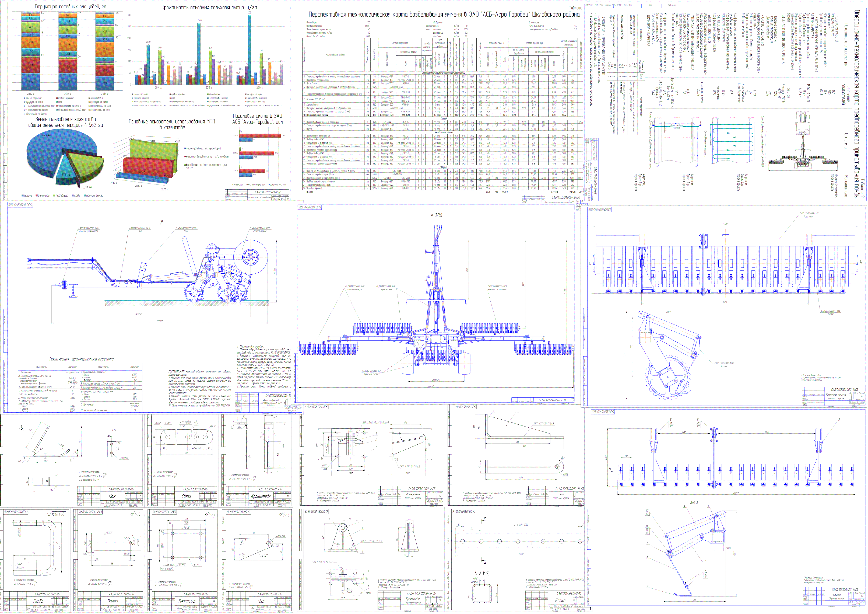The height and width of the screenshot is (614, 868).
Task: Click the 'пашня' legend entry under the pie chart
Action: point(27,196)
